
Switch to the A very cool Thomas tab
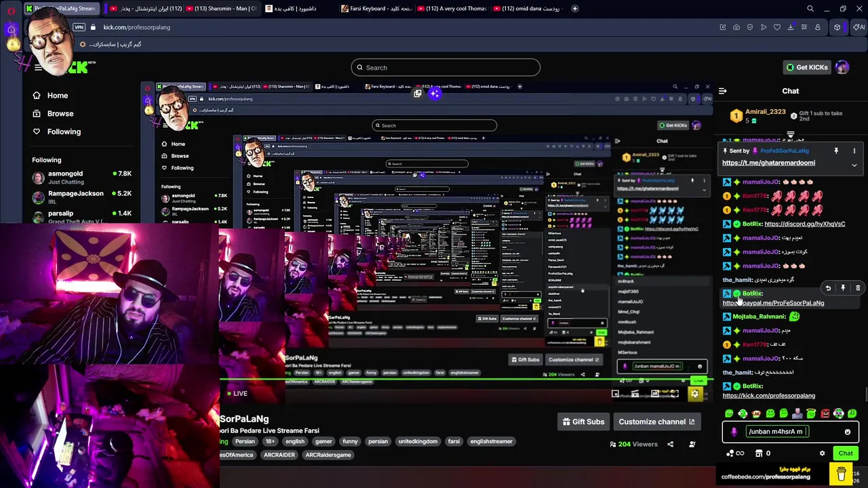click(452, 9)
